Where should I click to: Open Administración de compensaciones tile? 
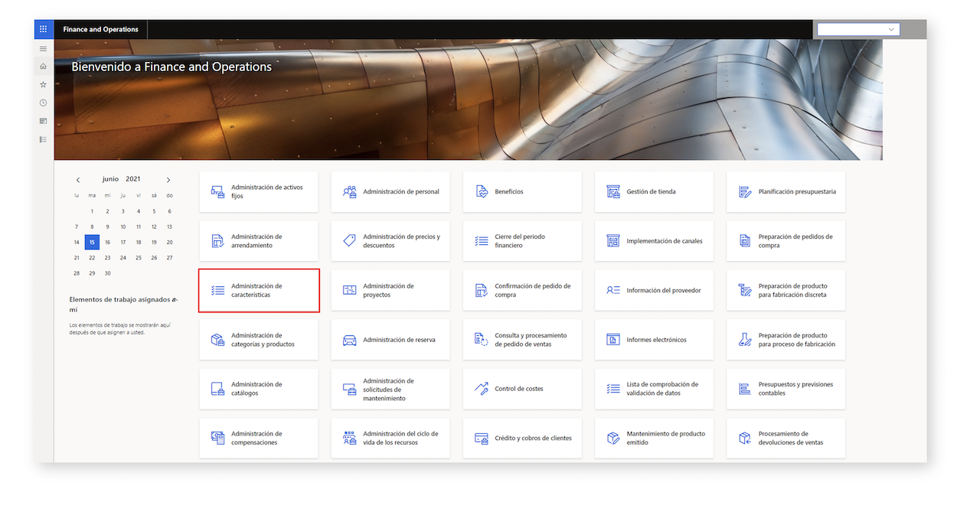259,438
